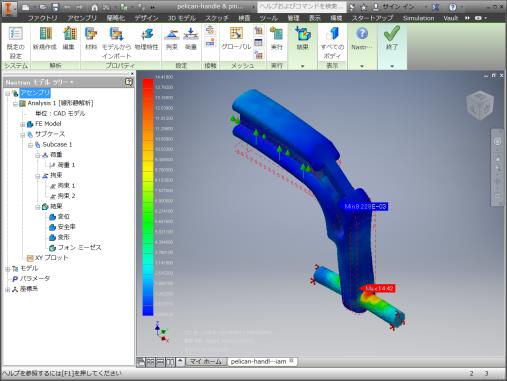
Task: Click the 終了 green checkmark icon
Action: [x=392, y=33]
